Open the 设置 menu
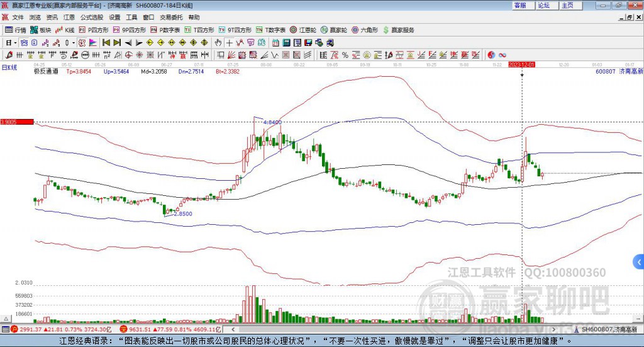 [x=114, y=17]
